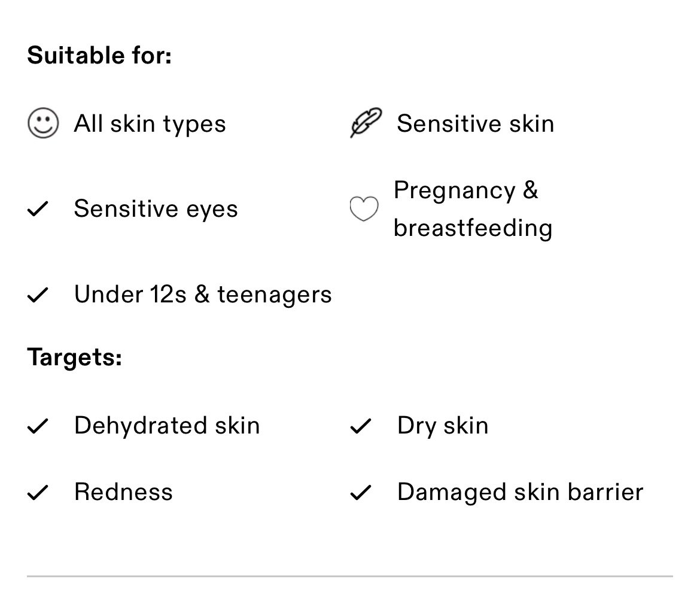Click the "Pregnancy & breastfeeding" text

(x=472, y=209)
